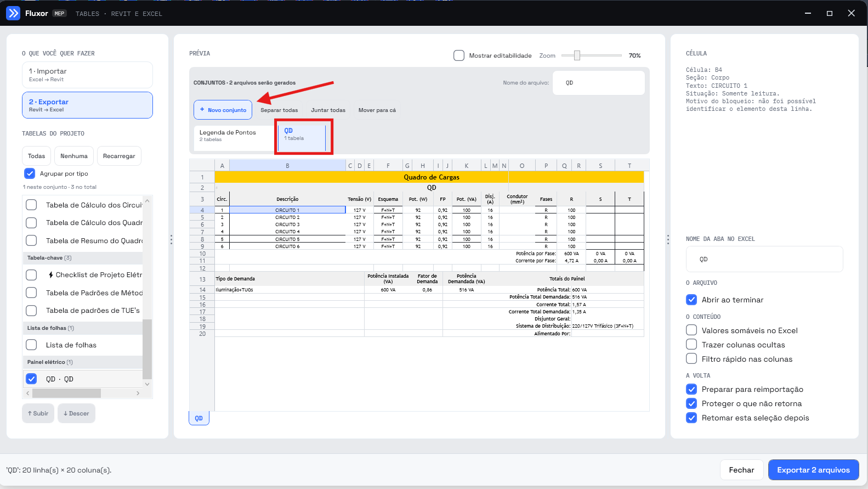Select the 2 · Exportar Revit → Excel option
The width and height of the screenshot is (868, 489).
point(87,105)
